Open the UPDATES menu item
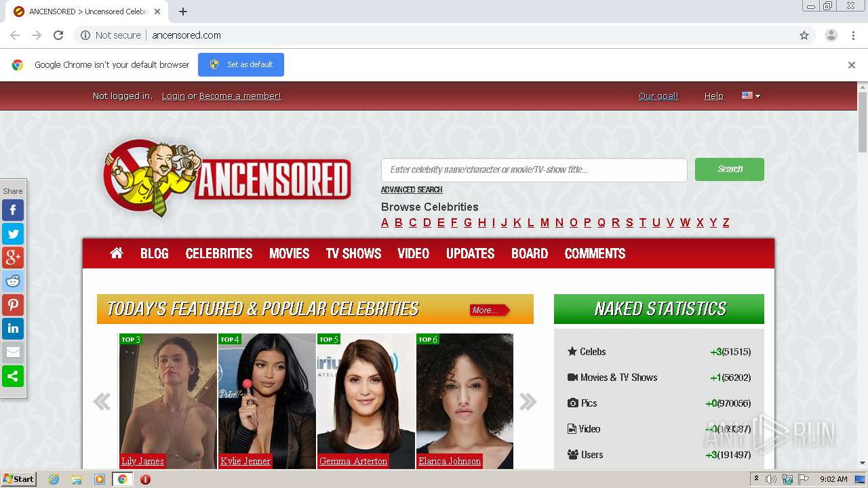The image size is (868, 488). coord(471,253)
